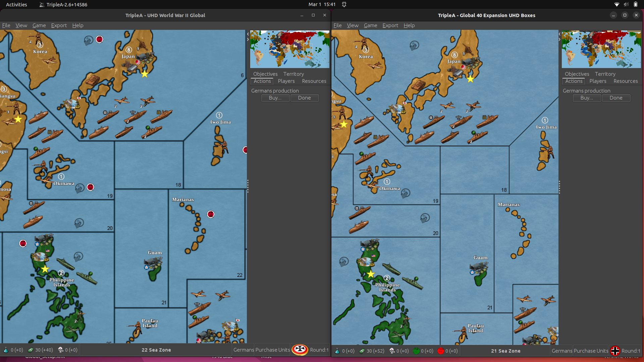Open View menu in left TripleA window
The image size is (644, 362).
(21, 25)
